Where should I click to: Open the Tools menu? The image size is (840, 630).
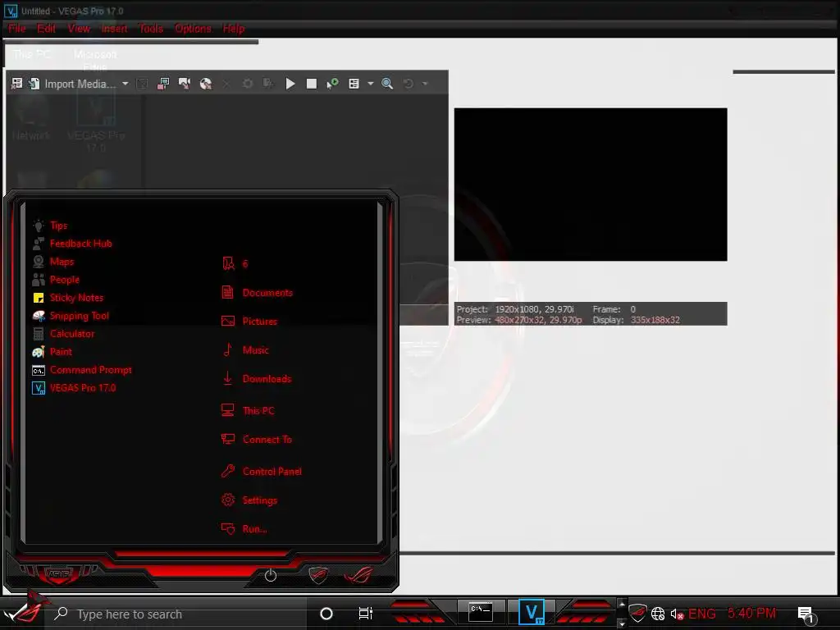151,29
